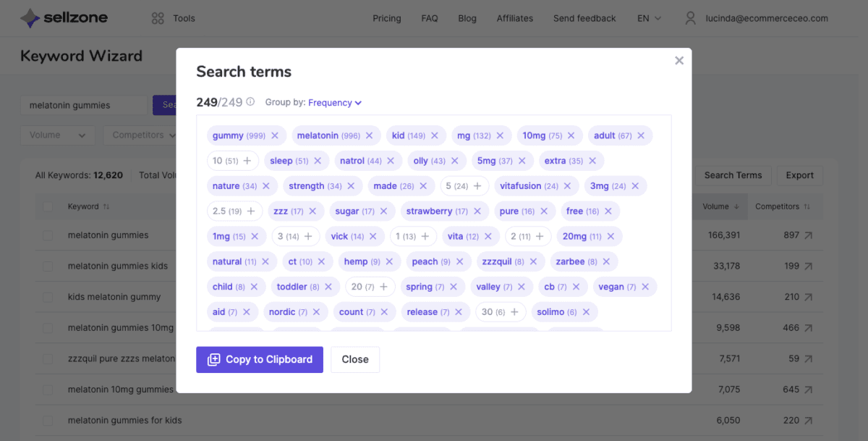Check the 'kids melatonin gummy' row checkbox
The image size is (868, 441).
coord(48,297)
